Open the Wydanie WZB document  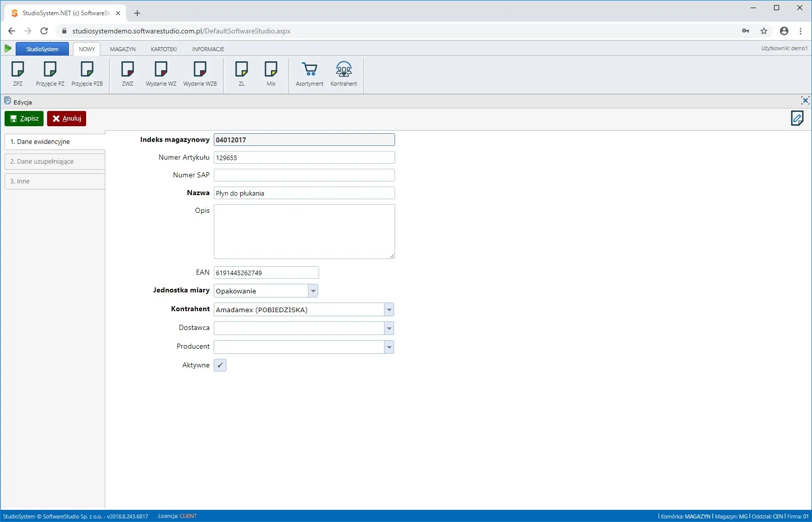pyautogui.click(x=200, y=74)
